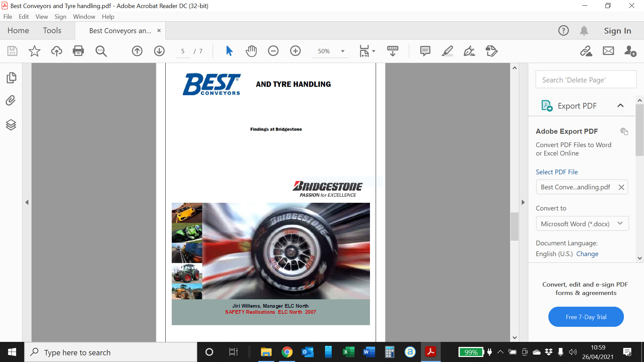
Task: Go to previous page arrow
Action: (x=137, y=51)
